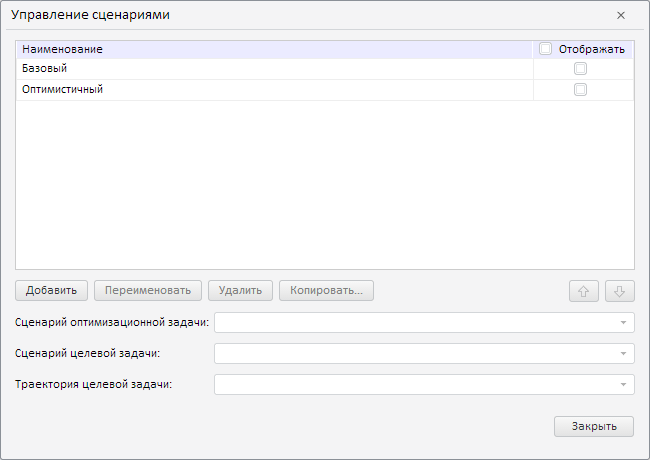Enable display checkbox for Базовый scenario
Viewport: 650px width, 460px height.
(580, 69)
